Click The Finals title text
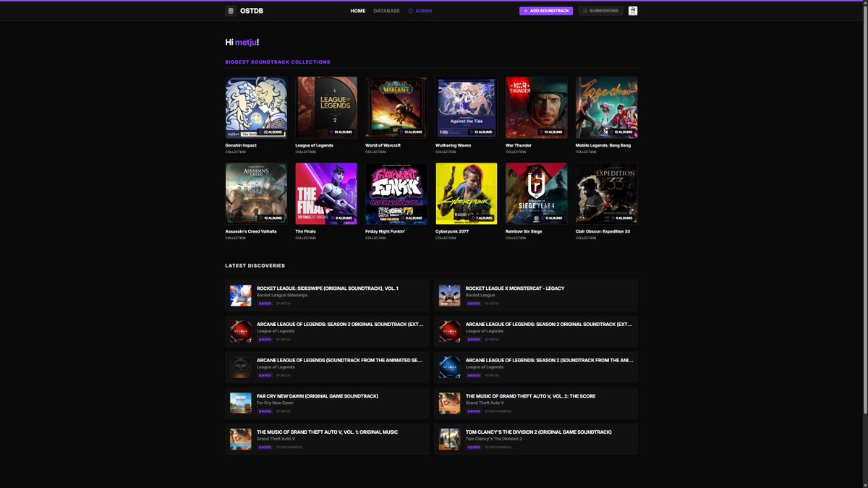 (x=305, y=231)
